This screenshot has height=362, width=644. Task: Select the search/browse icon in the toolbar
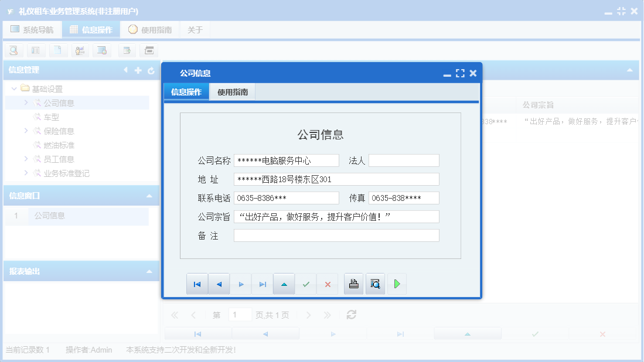[13, 50]
